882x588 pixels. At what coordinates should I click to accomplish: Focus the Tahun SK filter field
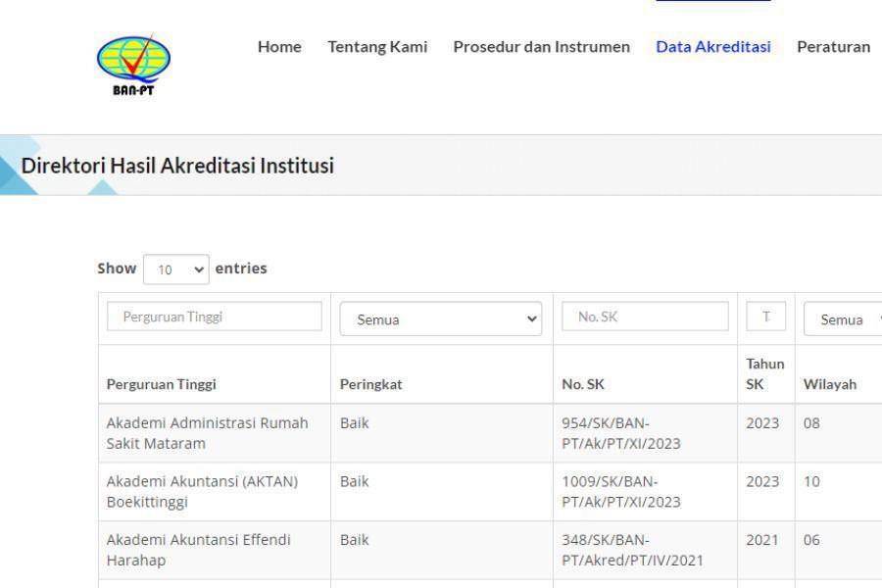coord(765,317)
